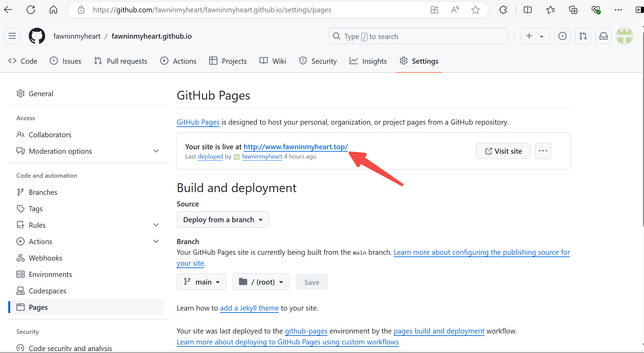Open the fawninmyheart.github.io repository link
The image size is (644, 353).
[151, 36]
